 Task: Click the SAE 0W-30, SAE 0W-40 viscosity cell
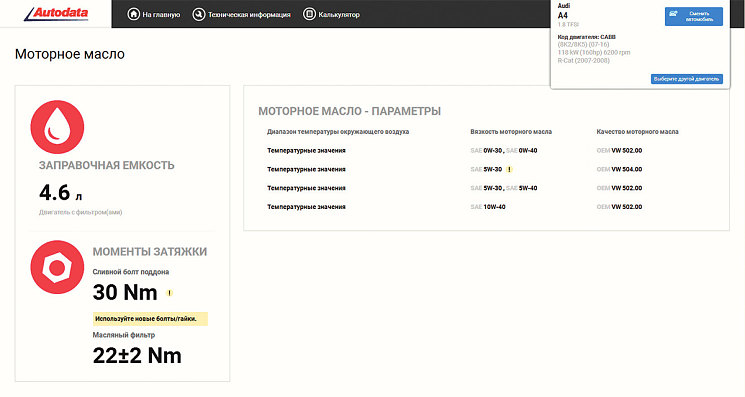(x=504, y=151)
